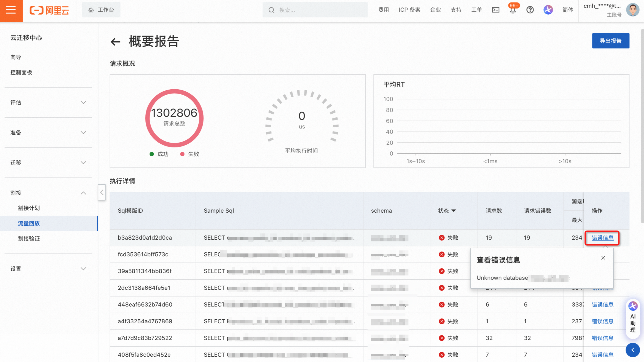644x362 pixels.
Task: Select Sql ID 2dc3138a664fe5e1 cell
Action: pyautogui.click(x=153, y=288)
